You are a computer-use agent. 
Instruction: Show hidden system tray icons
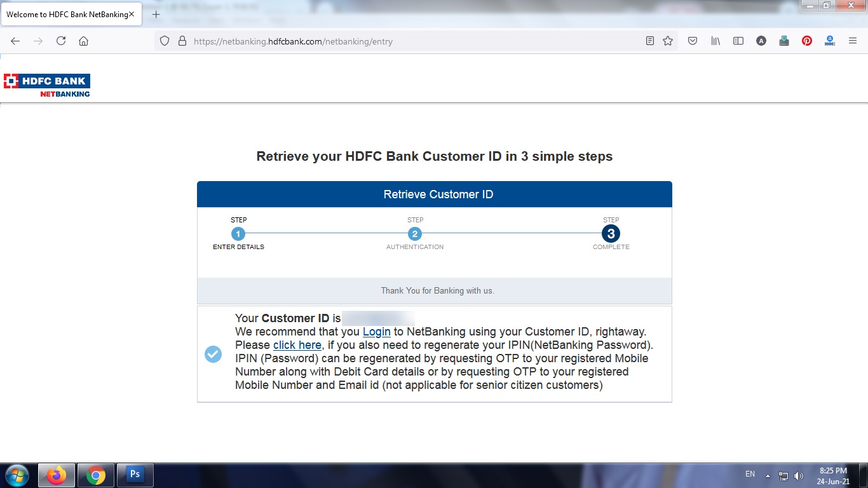tap(768, 475)
